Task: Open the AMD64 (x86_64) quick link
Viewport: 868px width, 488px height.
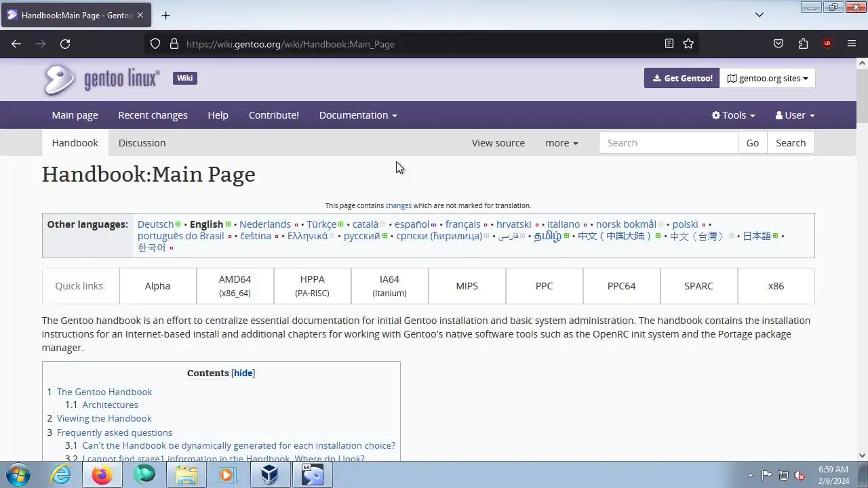Action: pyautogui.click(x=235, y=286)
